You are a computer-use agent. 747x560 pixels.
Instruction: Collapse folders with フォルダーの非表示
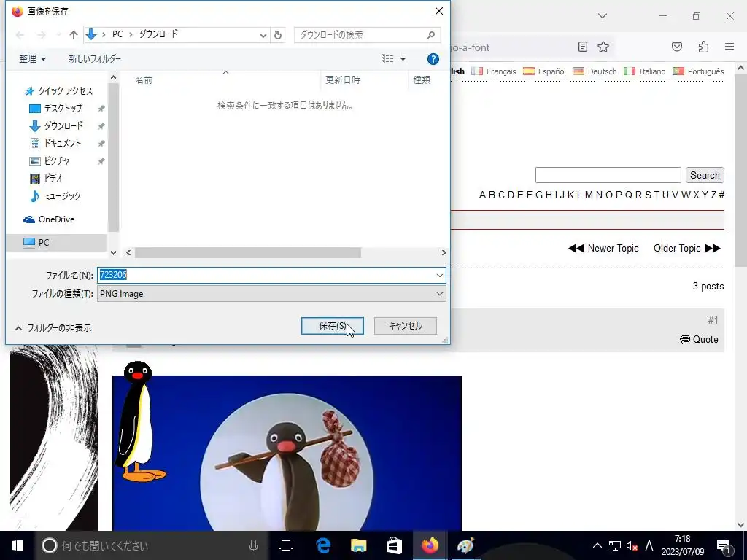click(53, 327)
